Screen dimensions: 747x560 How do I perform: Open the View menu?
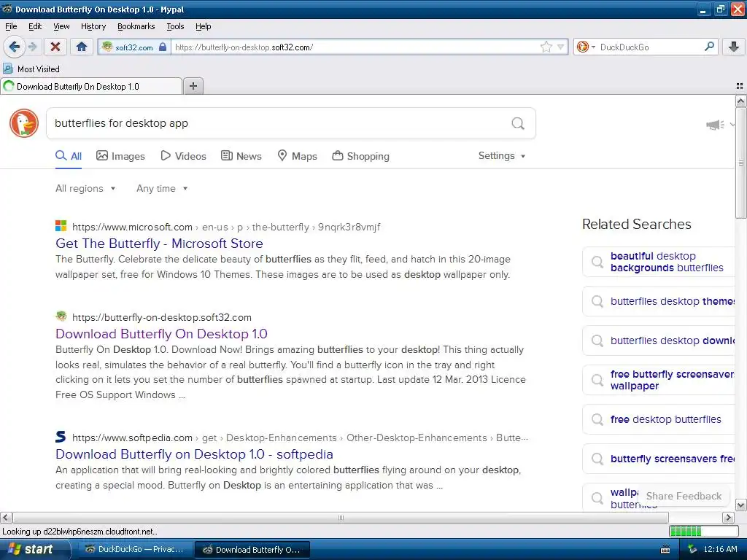[x=61, y=26]
